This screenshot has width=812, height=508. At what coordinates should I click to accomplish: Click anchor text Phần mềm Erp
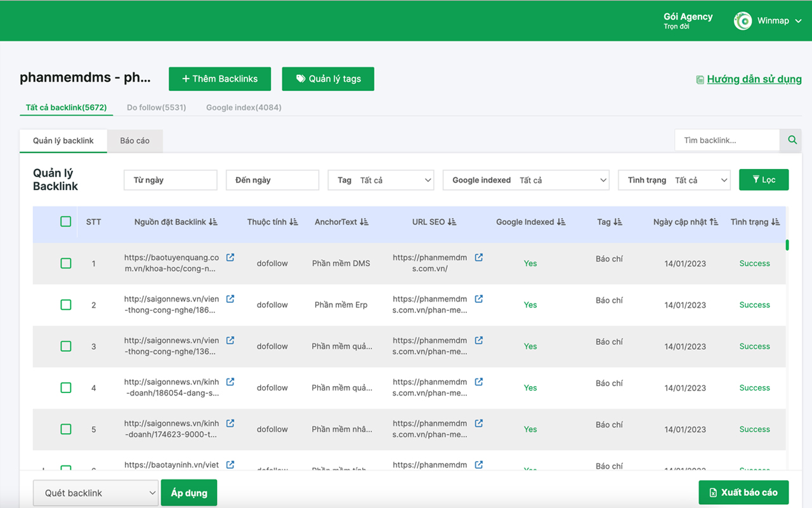pos(341,305)
